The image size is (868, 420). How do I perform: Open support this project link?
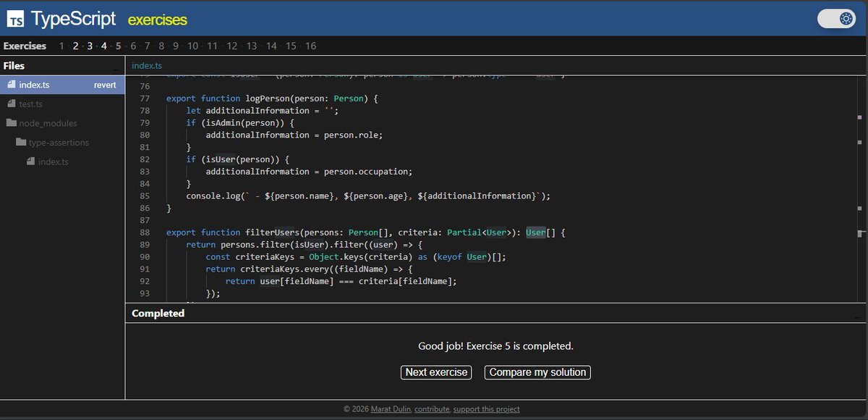click(x=486, y=409)
